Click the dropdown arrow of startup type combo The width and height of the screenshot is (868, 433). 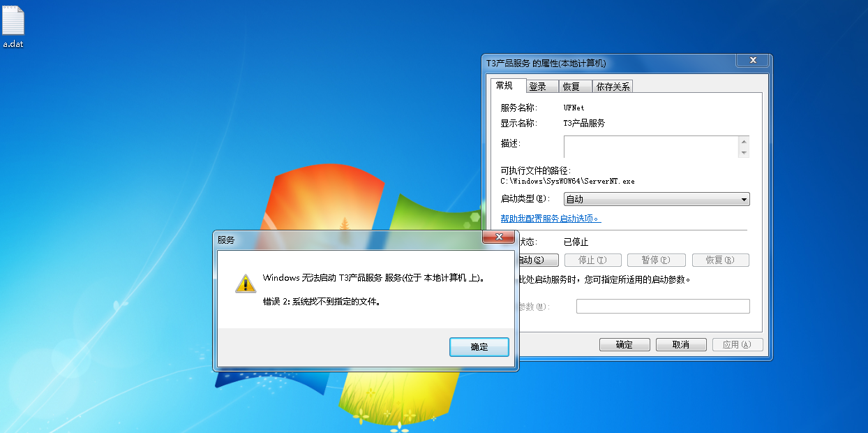(x=744, y=199)
